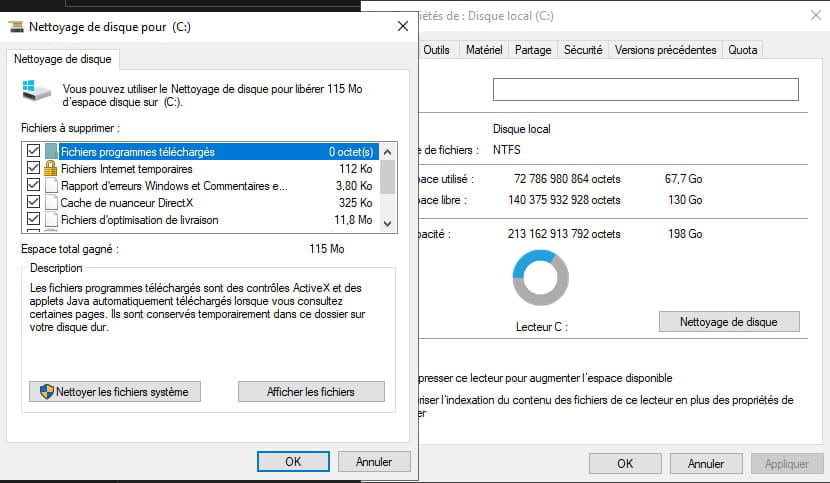
Task: Click the disk usage donut chart for Lecteur C
Action: [x=540, y=278]
